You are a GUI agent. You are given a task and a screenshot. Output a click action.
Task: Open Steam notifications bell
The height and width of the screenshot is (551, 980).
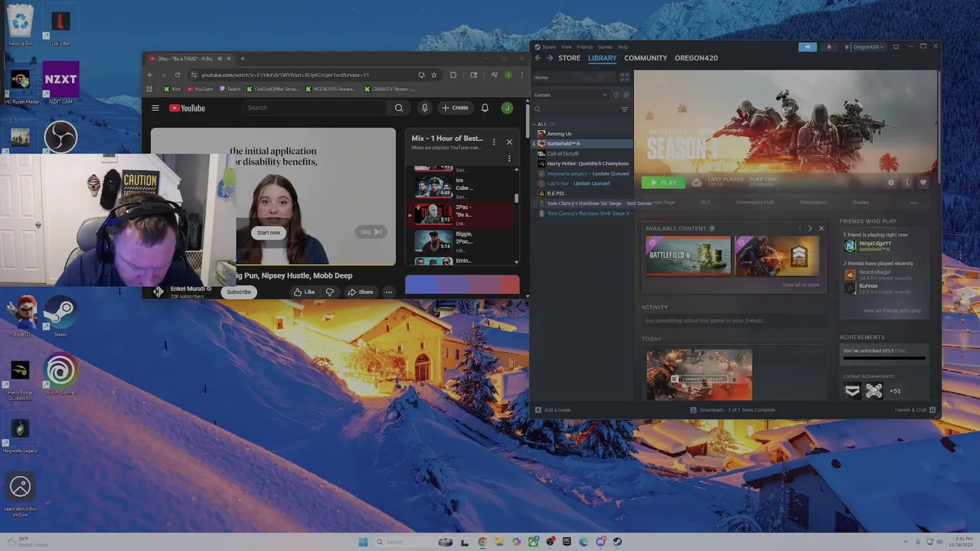[x=828, y=47]
